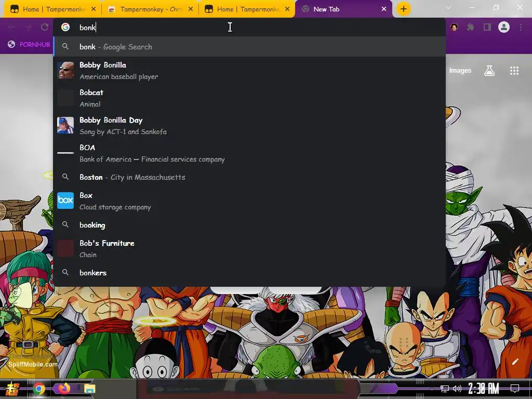Choose BOA Bank of America suggestion
The height and width of the screenshot is (399, 532).
[x=249, y=153]
